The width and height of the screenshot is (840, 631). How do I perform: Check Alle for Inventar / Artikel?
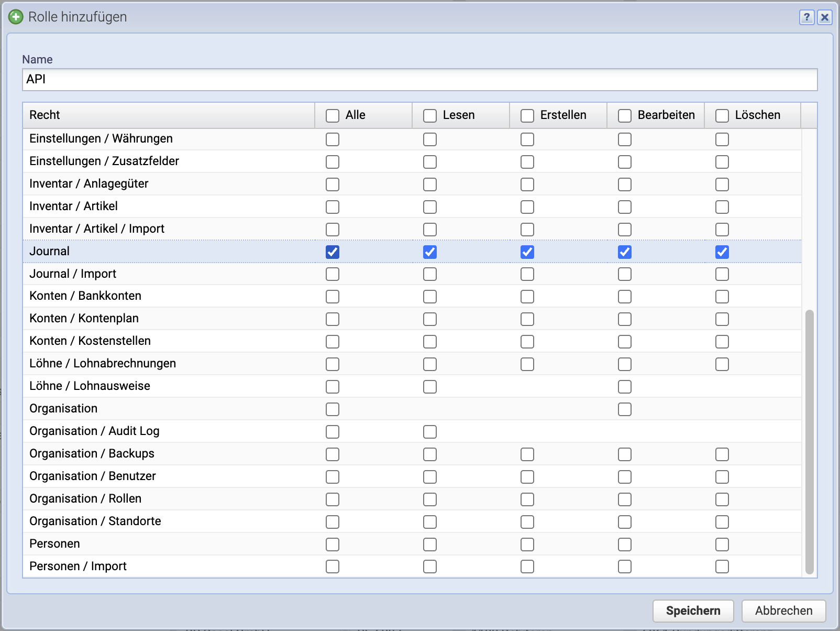333,207
